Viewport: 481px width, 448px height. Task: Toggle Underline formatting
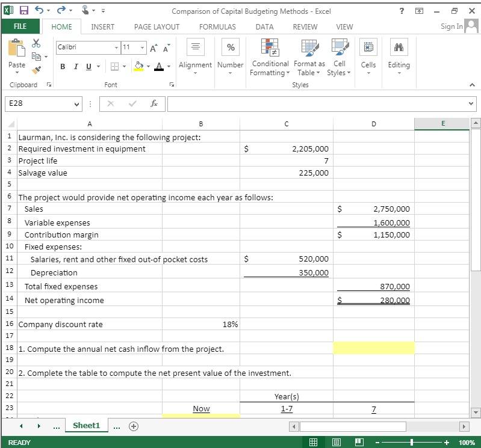(x=88, y=67)
